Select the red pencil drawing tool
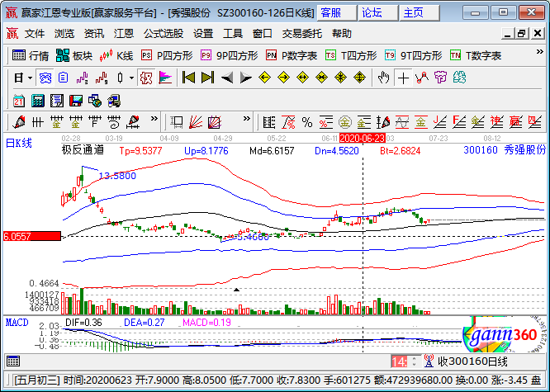Screen dimensions: 550x392 pos(19,122)
